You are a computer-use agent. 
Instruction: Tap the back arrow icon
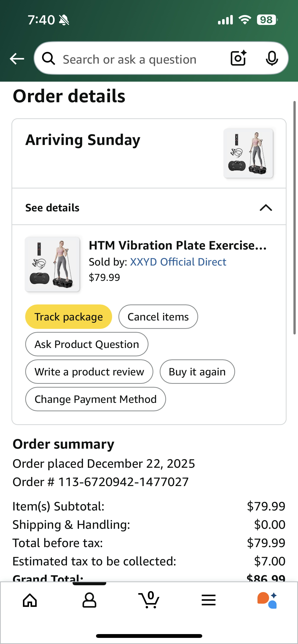[17, 59]
